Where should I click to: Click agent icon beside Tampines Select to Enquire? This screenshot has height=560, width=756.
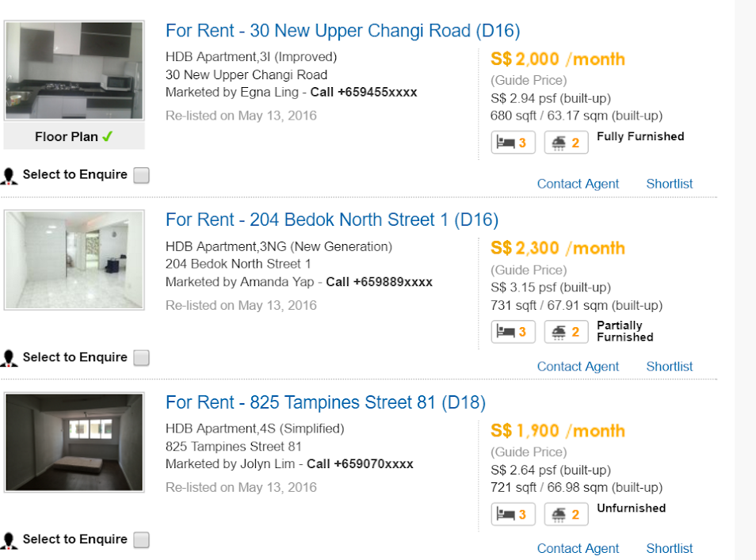tap(10, 540)
